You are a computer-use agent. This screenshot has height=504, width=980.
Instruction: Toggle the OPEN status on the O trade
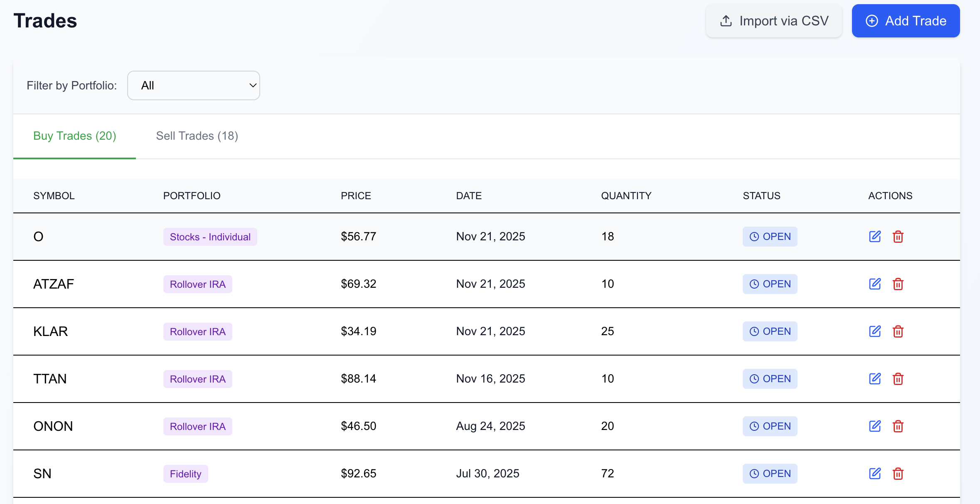click(770, 236)
